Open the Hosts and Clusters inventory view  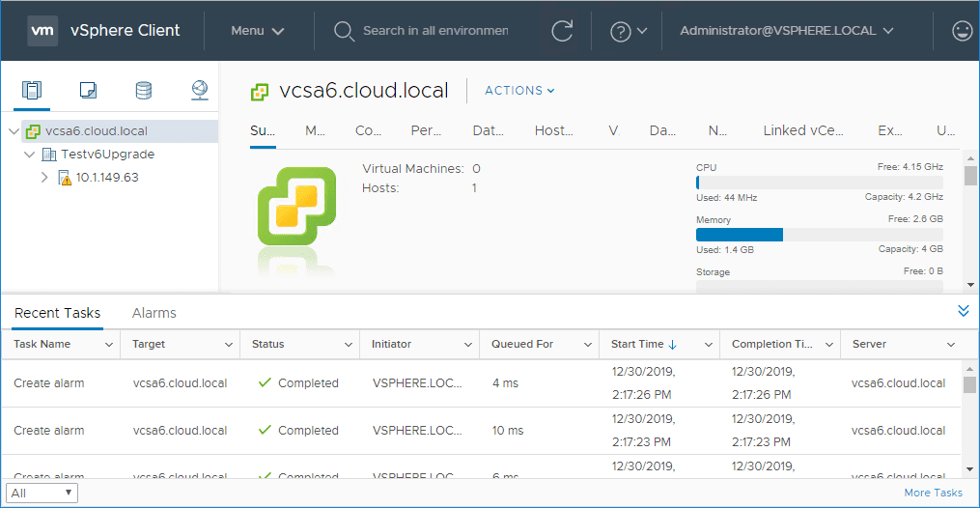pos(32,91)
